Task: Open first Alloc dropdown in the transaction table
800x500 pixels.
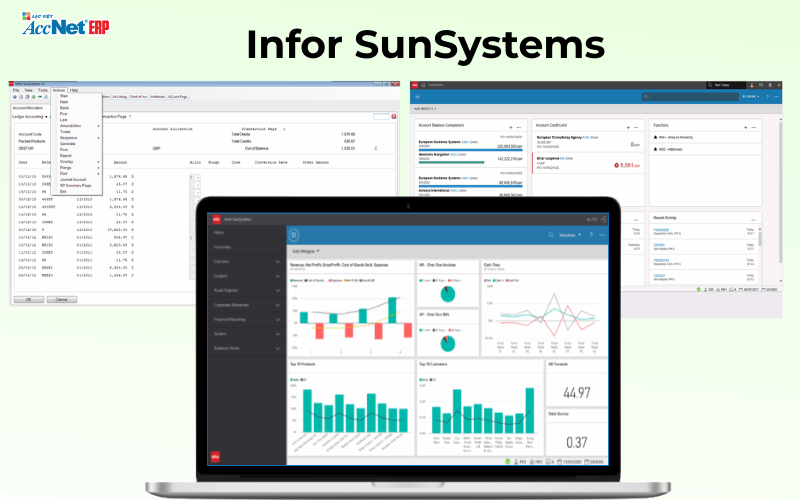Action: [x=197, y=178]
